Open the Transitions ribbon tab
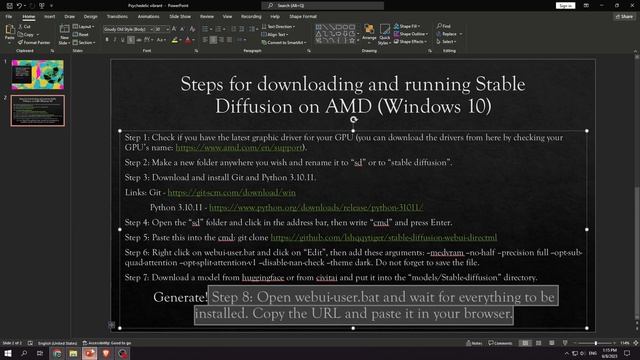640x360 pixels. click(117, 16)
